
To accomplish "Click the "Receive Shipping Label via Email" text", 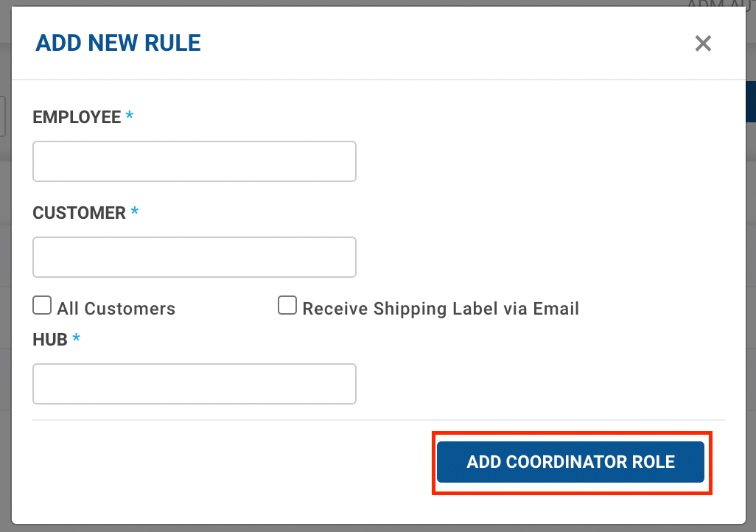I will coord(441,309).
